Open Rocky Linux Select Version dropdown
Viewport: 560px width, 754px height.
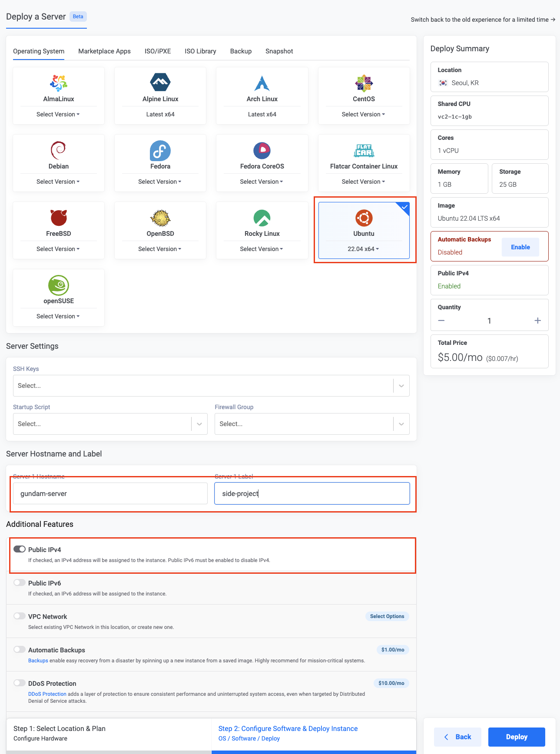point(262,249)
